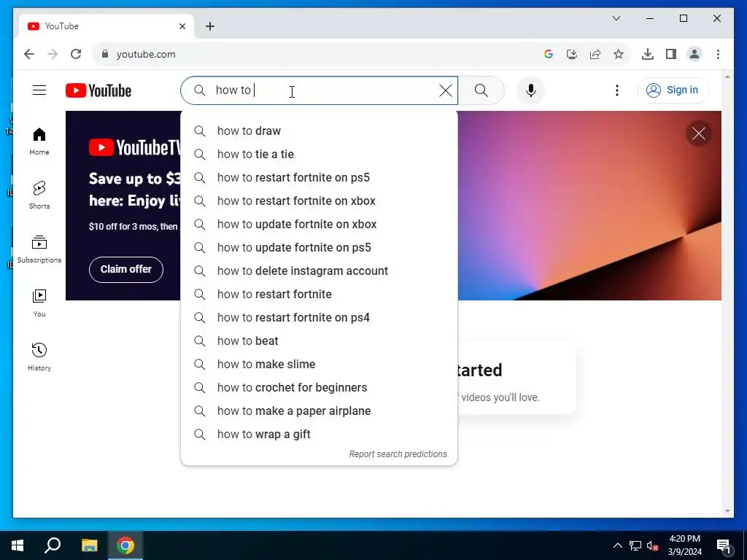Open History from the sidebar

39,357
